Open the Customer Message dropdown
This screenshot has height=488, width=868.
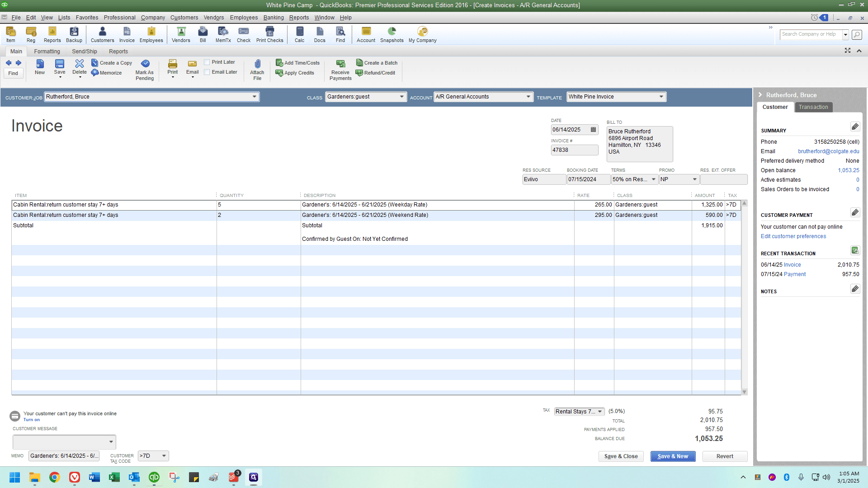pyautogui.click(x=111, y=442)
